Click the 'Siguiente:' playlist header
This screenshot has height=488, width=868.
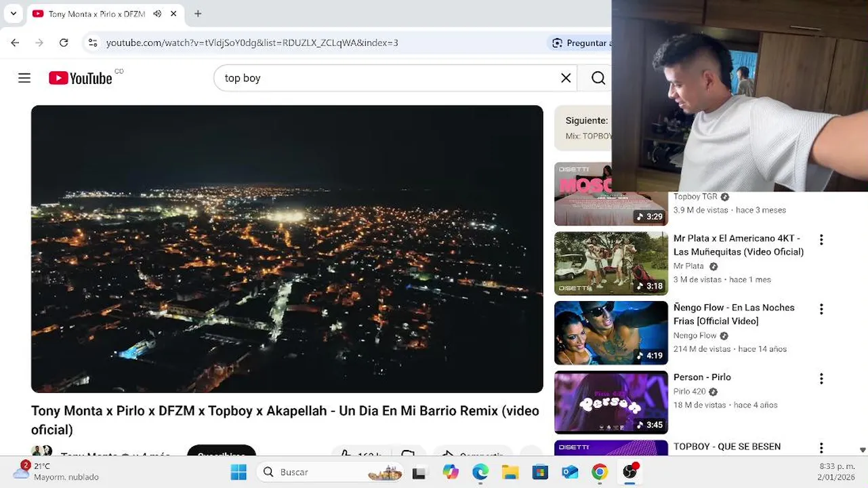coord(587,121)
